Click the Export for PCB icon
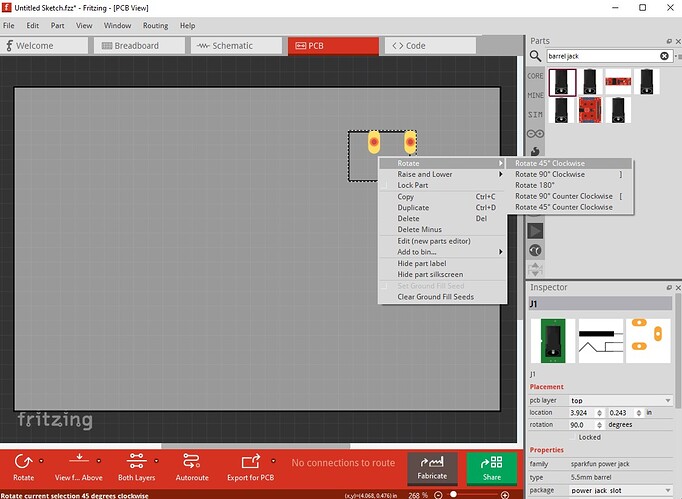 [x=251, y=461]
